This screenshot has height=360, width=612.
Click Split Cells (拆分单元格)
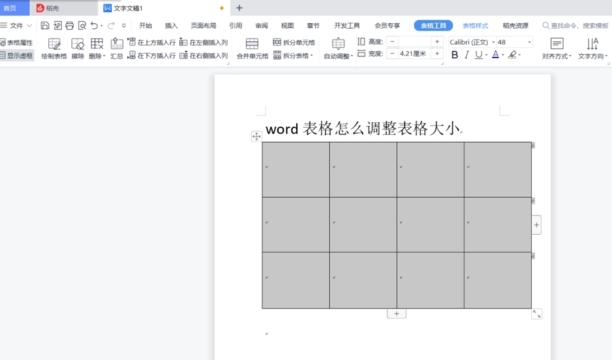pos(294,42)
